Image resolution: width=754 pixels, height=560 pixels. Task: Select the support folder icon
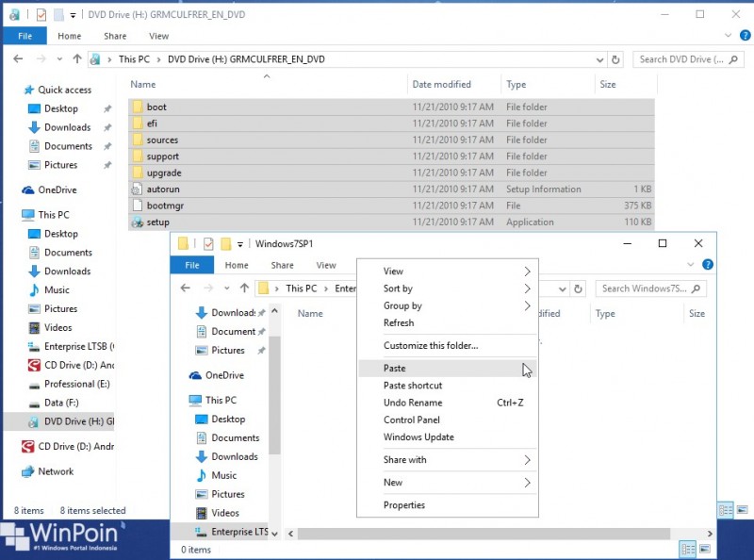tap(138, 156)
